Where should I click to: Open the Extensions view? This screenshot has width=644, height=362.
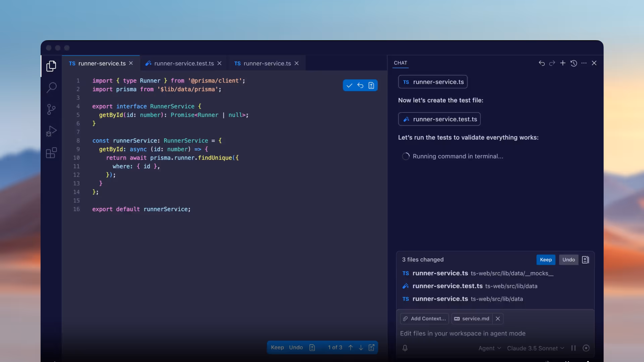(51, 153)
